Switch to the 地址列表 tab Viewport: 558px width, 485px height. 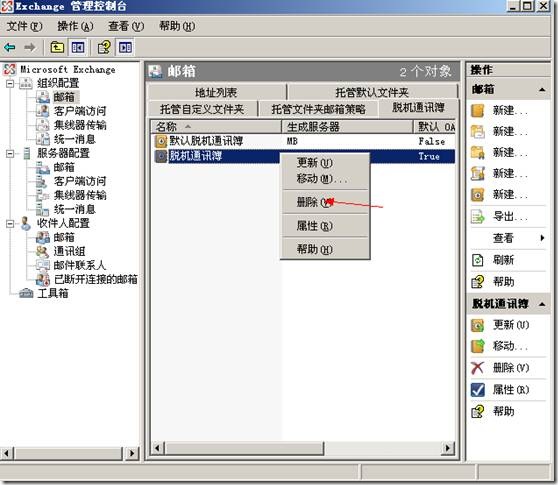coord(216,93)
